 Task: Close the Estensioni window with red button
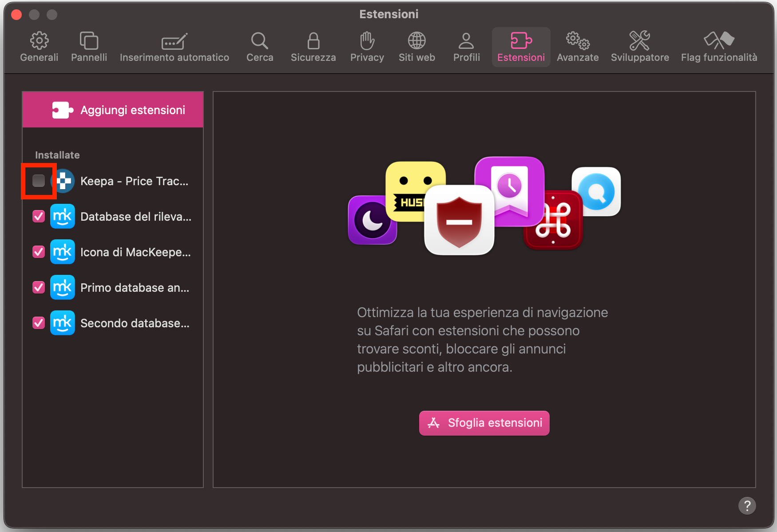16,15
